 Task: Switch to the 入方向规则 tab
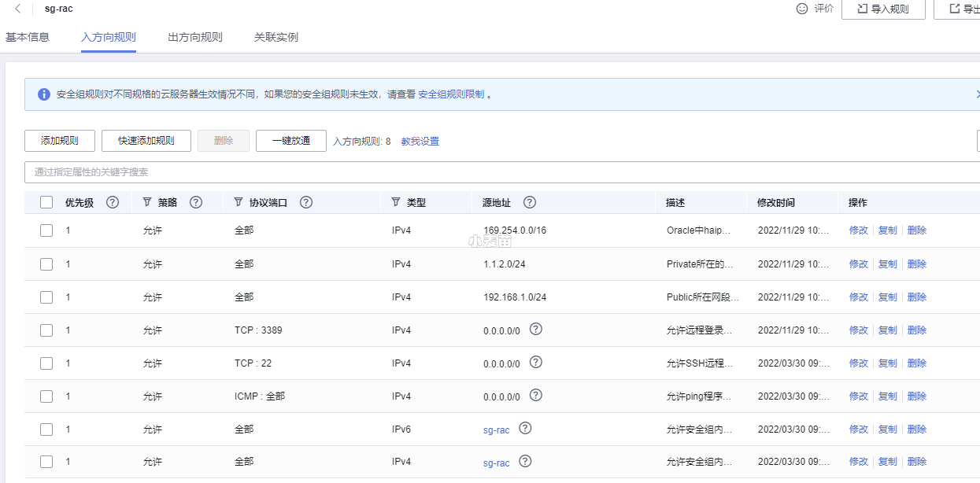(109, 37)
